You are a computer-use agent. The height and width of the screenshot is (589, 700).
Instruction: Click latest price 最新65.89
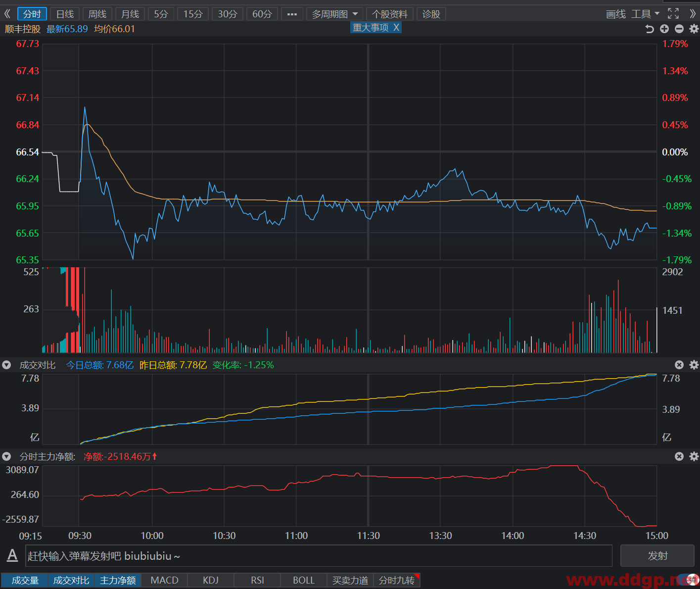coord(67,29)
